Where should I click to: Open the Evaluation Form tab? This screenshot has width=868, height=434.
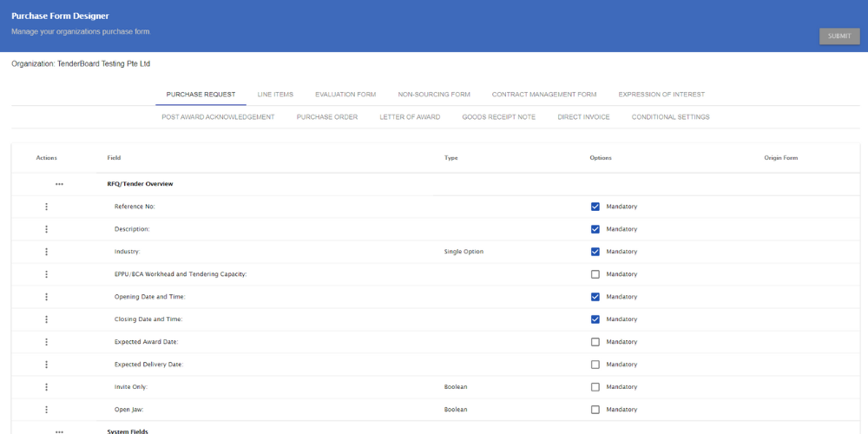345,95
